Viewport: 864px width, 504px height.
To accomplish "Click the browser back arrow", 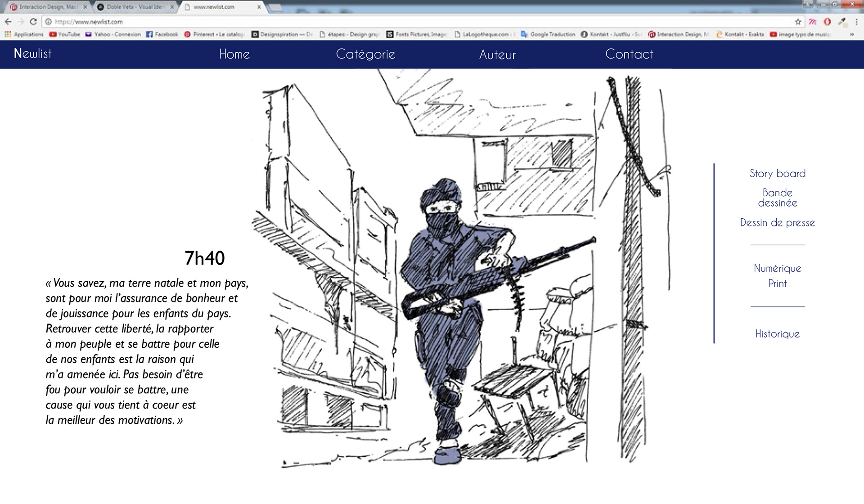I will click(x=8, y=22).
